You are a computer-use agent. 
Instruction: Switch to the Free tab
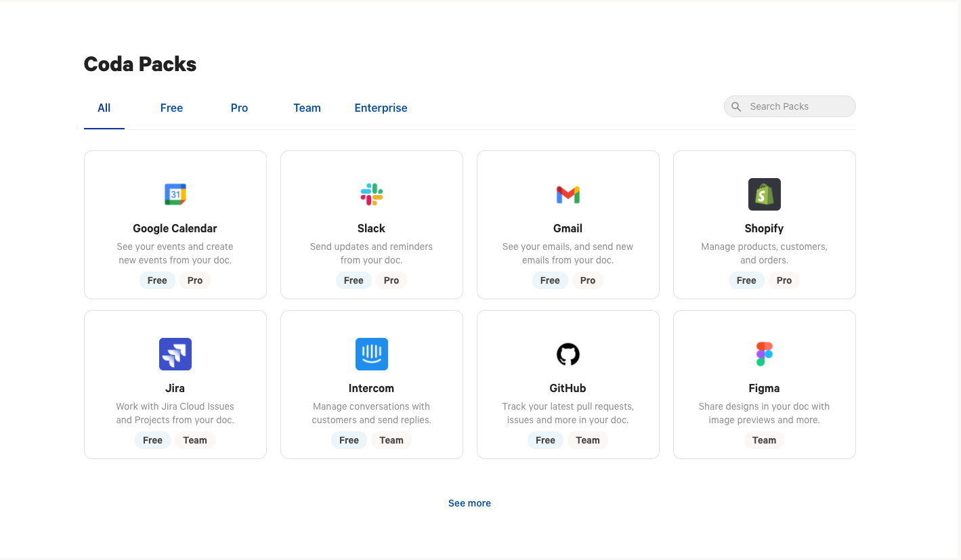point(172,108)
